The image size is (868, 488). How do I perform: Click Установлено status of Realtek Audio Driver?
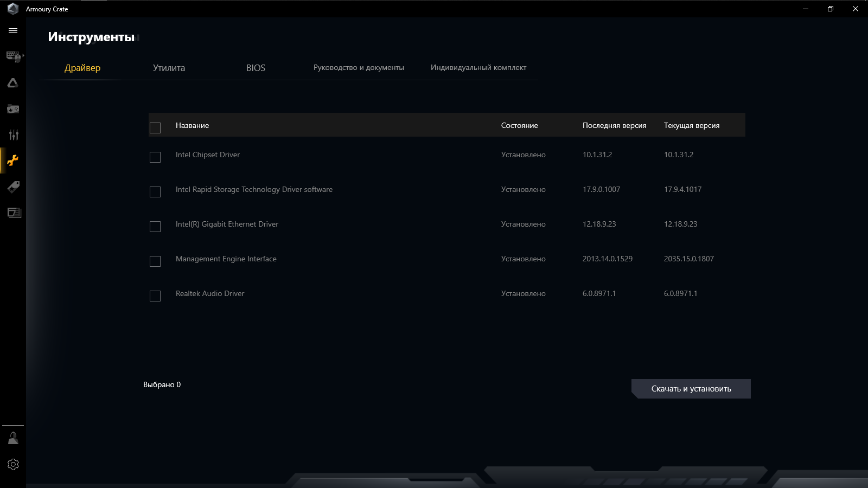[523, 293]
